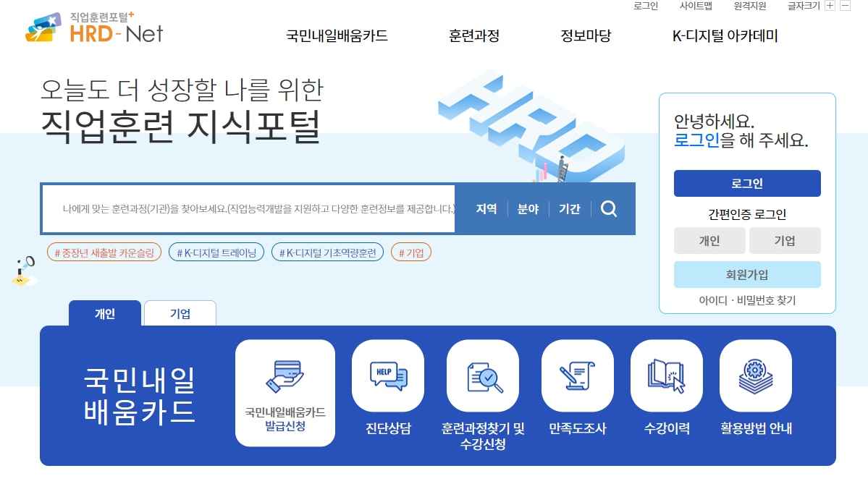This screenshot has height=484, width=868.
Task: Increase font size with plus icon
Action: (x=829, y=6)
